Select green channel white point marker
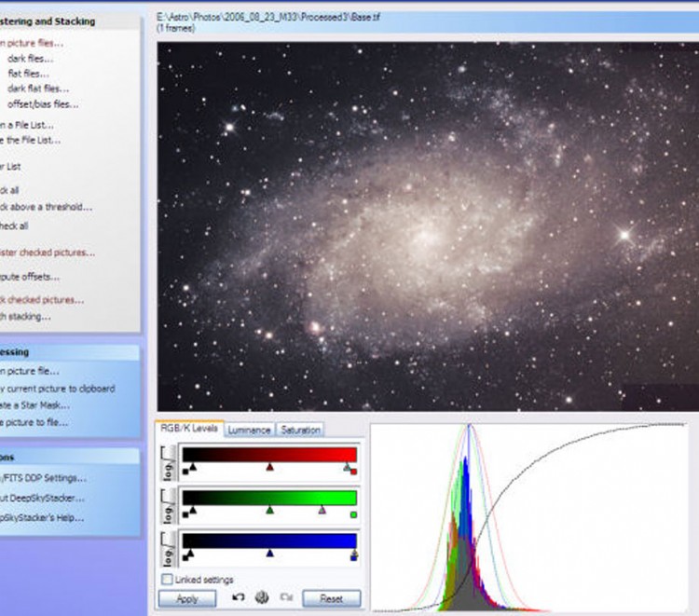 (x=322, y=510)
